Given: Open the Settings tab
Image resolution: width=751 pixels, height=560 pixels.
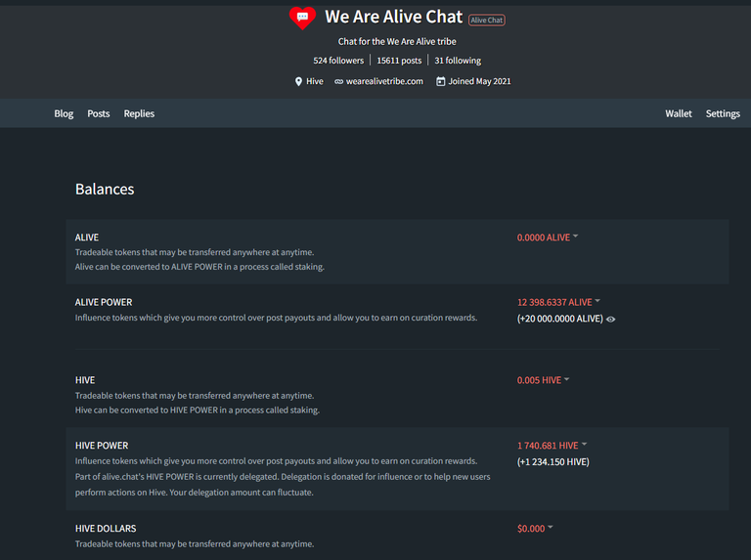Looking at the screenshot, I should pyautogui.click(x=723, y=113).
